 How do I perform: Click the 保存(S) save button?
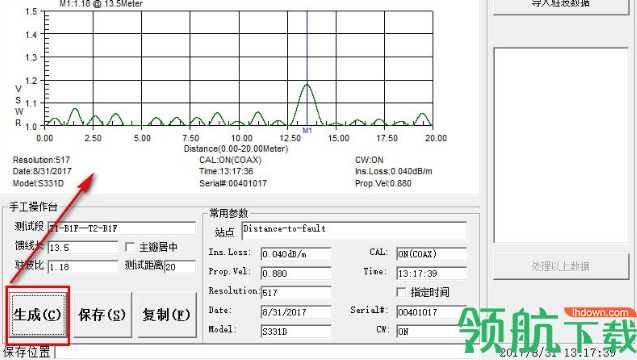[102, 315]
